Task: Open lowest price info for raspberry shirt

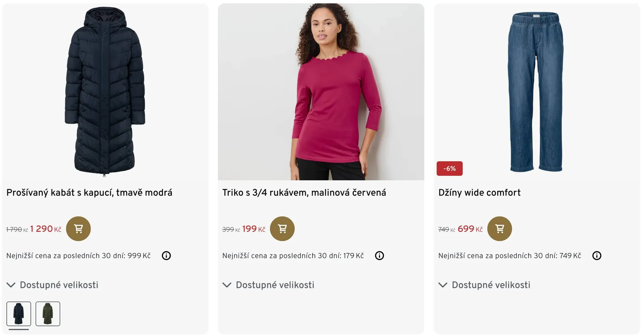Action: tap(379, 256)
